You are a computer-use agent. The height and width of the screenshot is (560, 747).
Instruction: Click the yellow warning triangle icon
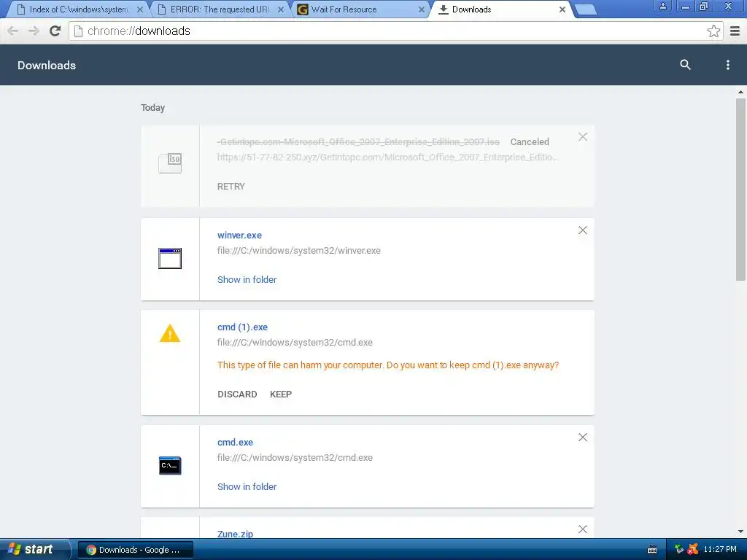pos(170,333)
